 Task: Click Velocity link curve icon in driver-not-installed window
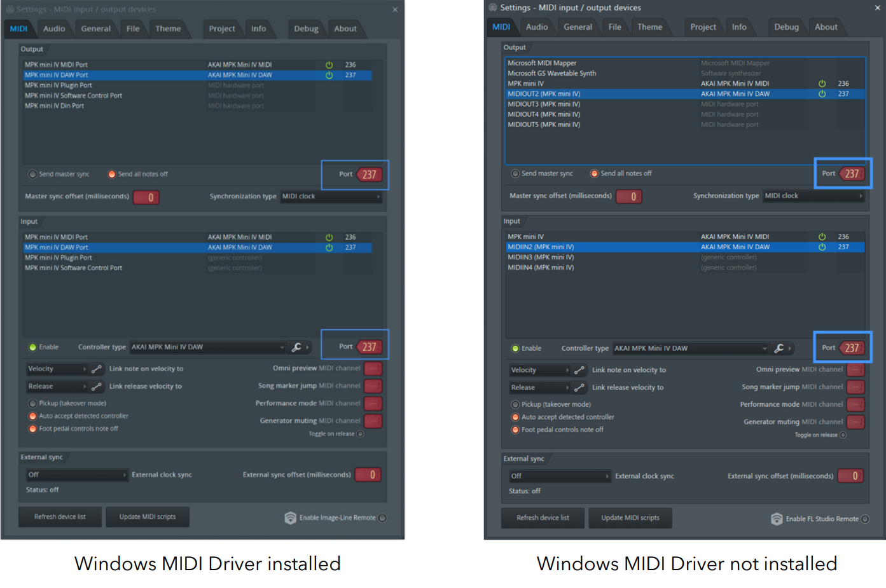click(x=579, y=370)
